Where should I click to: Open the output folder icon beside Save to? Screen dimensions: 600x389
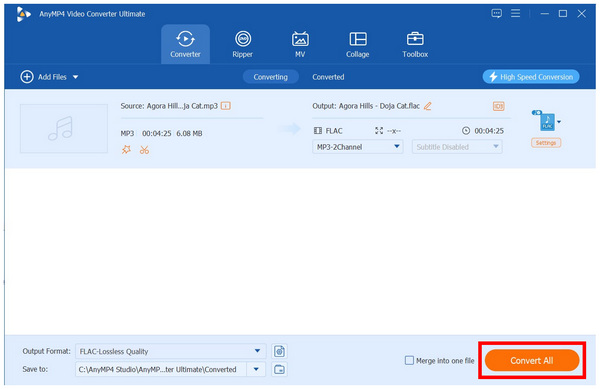click(279, 369)
